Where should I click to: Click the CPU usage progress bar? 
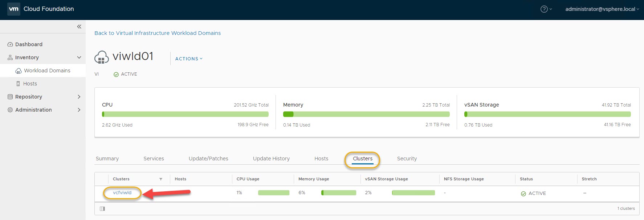(x=185, y=114)
